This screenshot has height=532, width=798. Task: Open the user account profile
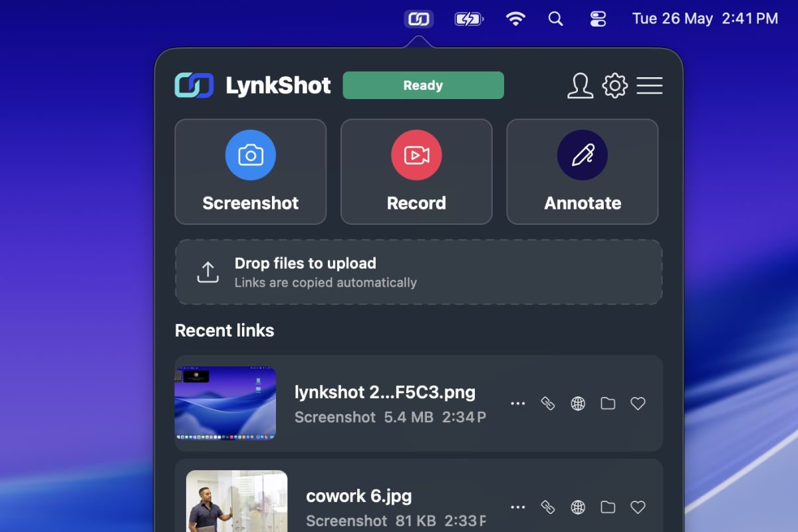click(x=580, y=86)
